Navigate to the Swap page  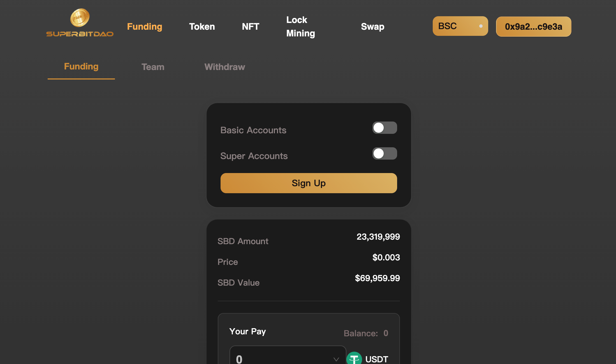coord(372,27)
